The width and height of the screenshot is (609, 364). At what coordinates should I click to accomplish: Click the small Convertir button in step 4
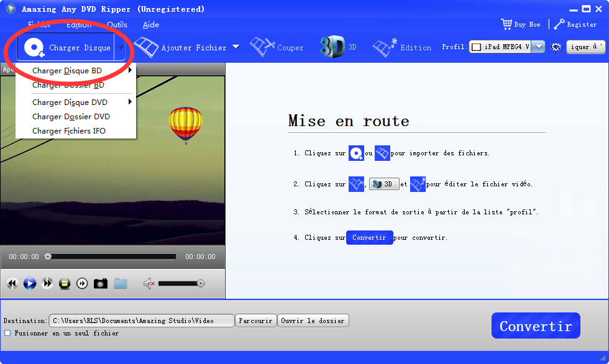369,237
